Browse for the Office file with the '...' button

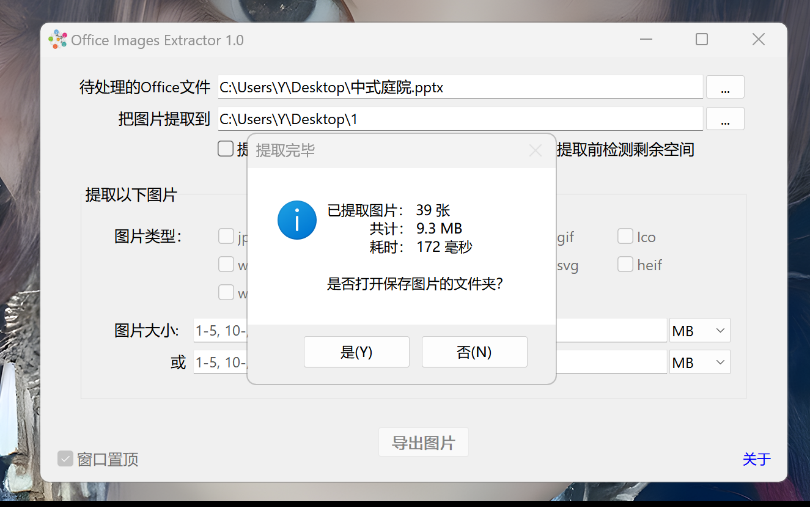(725, 87)
